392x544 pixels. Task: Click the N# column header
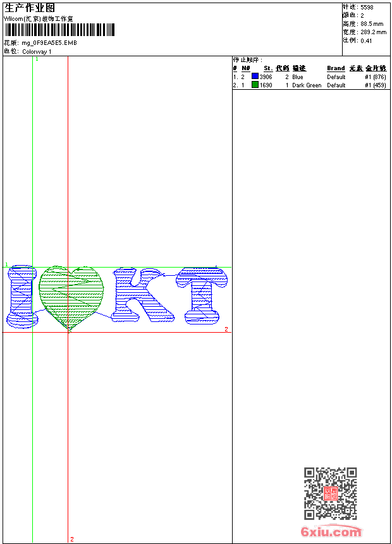tap(245, 68)
